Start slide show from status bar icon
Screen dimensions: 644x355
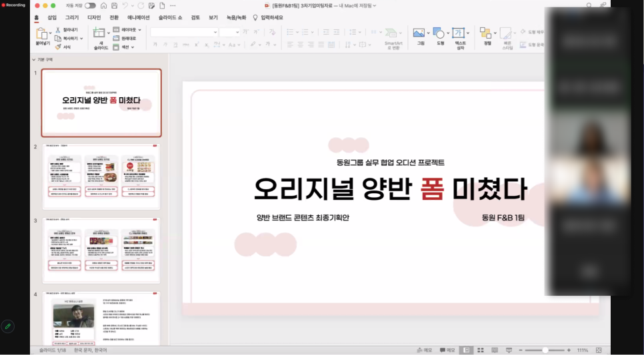coord(509,350)
